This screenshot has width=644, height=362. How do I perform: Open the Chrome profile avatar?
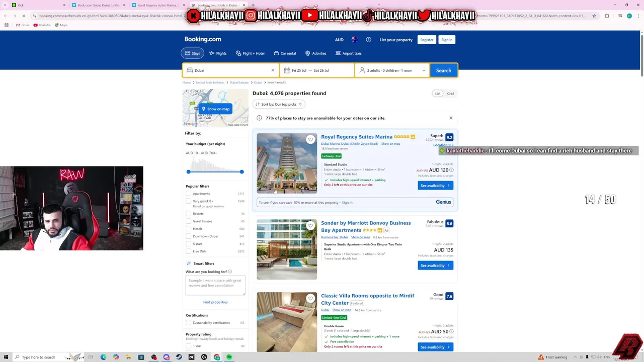(629, 16)
